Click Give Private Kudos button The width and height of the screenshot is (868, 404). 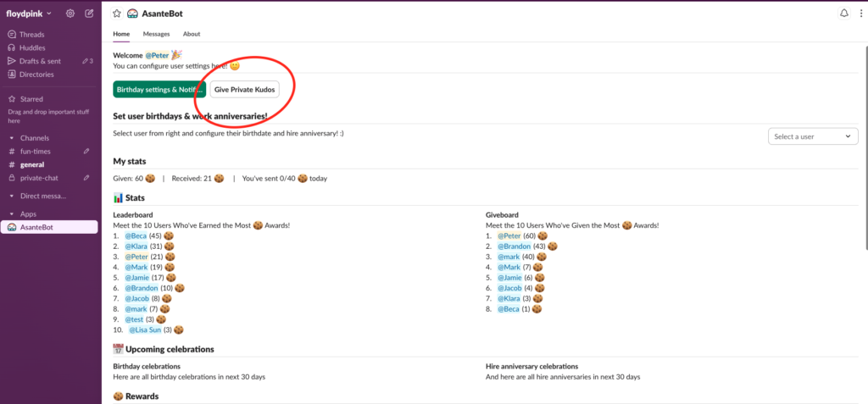tap(244, 89)
